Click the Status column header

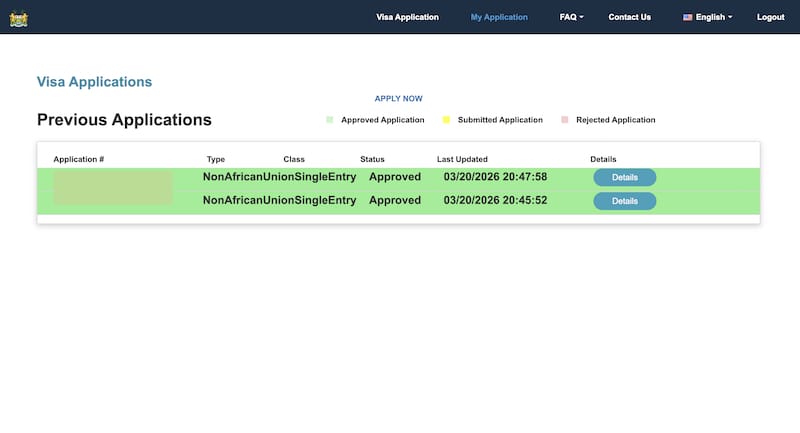pyautogui.click(x=372, y=159)
